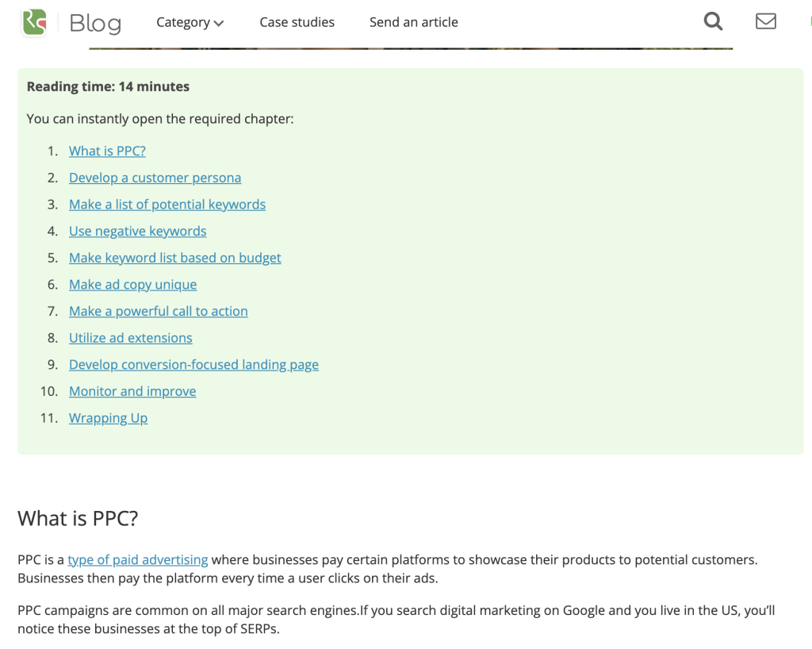This screenshot has width=812, height=649.
Task: Click the green site logo icon
Action: [34, 22]
